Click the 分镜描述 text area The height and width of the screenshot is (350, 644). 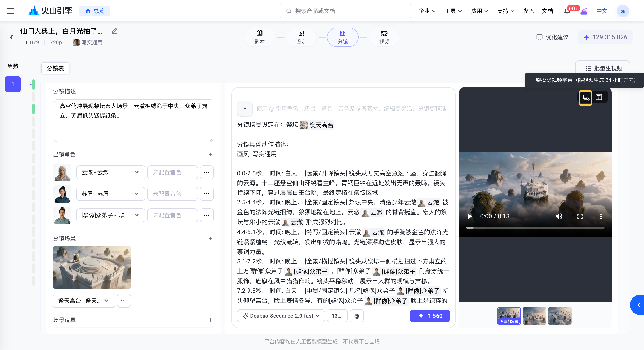(x=133, y=120)
